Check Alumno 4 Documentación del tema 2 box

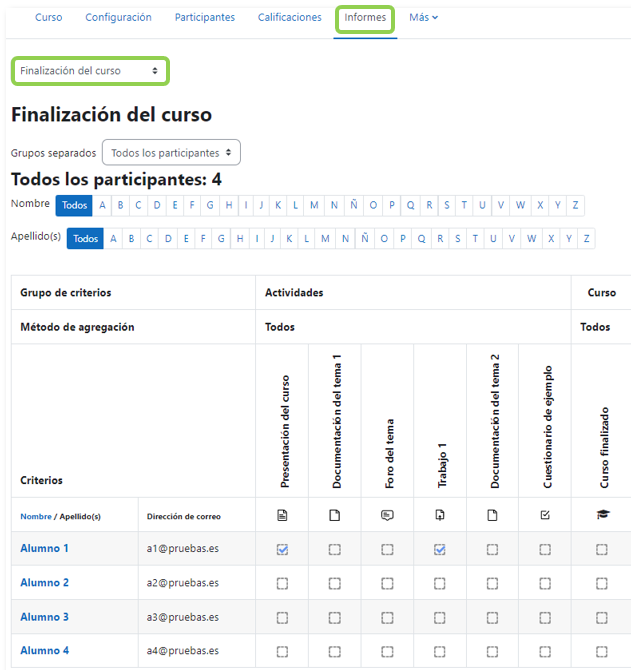(492, 651)
